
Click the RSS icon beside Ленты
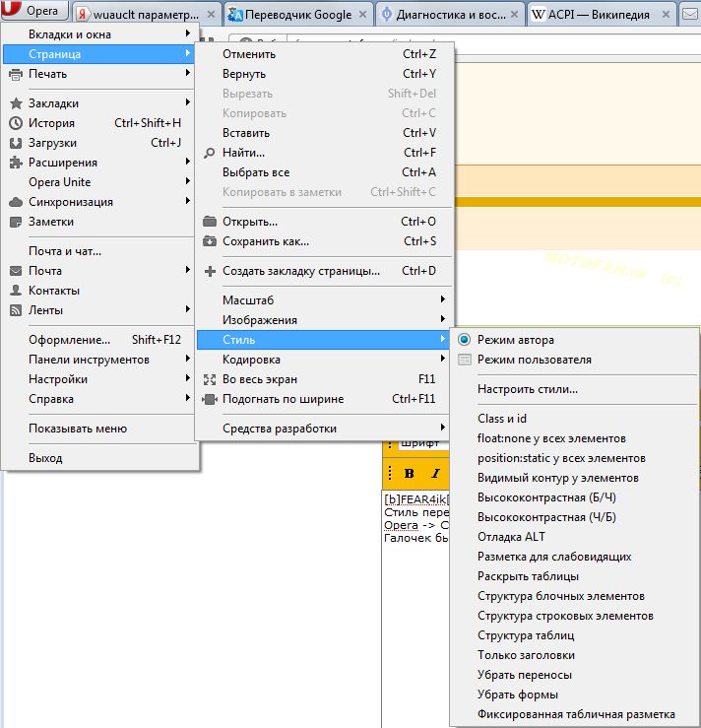click(16, 310)
